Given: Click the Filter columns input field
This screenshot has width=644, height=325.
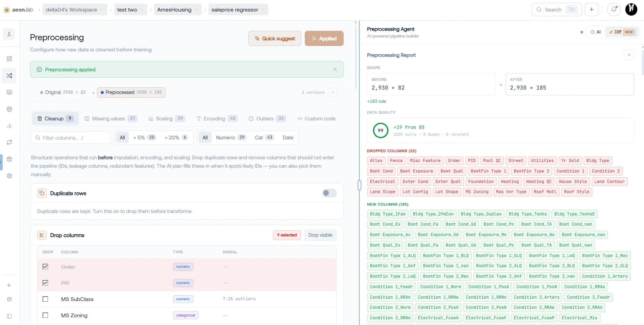Looking at the screenshot, I should 71,138.
